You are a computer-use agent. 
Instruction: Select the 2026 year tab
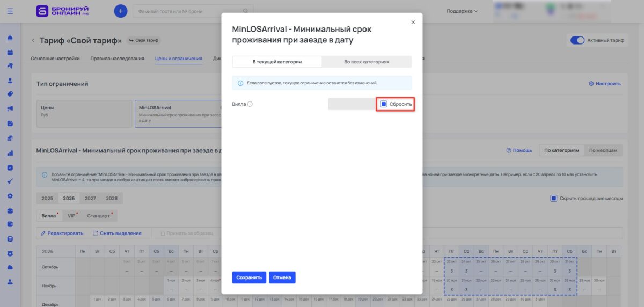click(69, 198)
